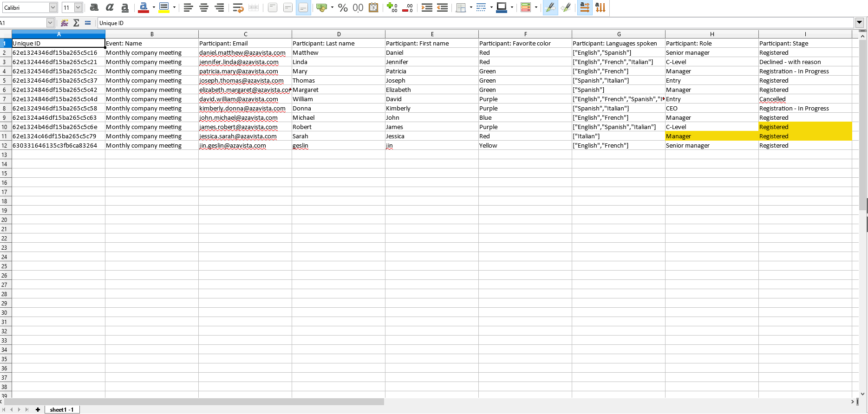Apply the blue border line color
868x414 pixels.
pyautogui.click(x=502, y=7)
